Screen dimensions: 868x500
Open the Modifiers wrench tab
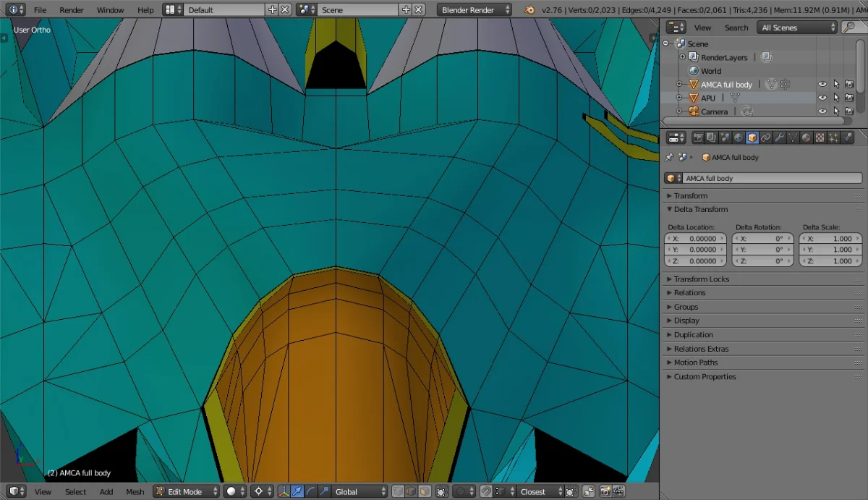tap(780, 137)
